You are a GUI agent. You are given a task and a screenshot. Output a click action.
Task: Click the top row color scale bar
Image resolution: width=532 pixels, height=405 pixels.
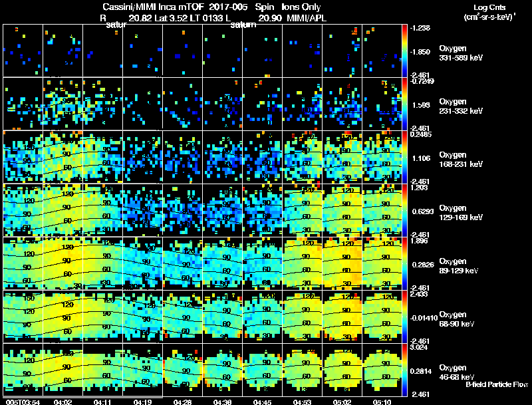pyautogui.click(x=404, y=51)
